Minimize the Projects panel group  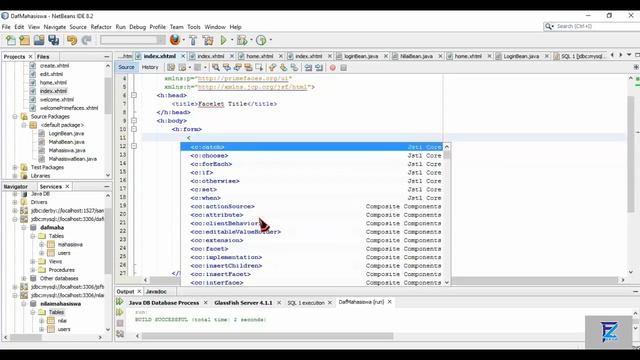[x=107, y=57]
